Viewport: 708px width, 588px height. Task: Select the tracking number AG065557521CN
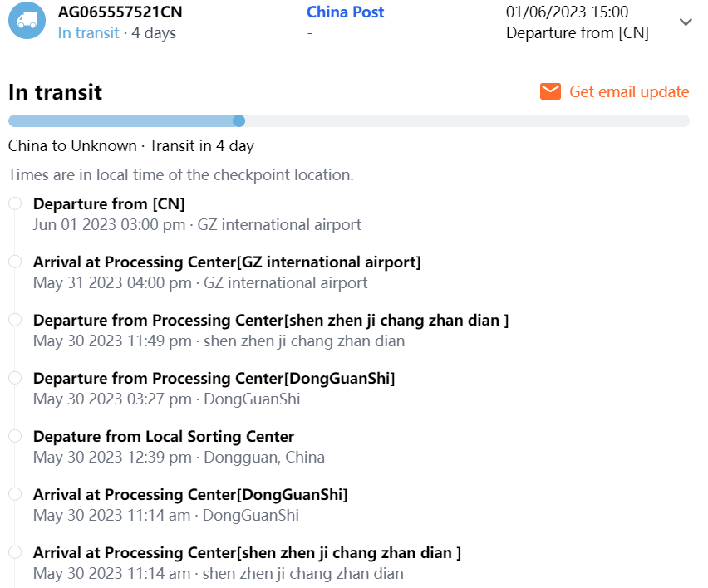(120, 12)
